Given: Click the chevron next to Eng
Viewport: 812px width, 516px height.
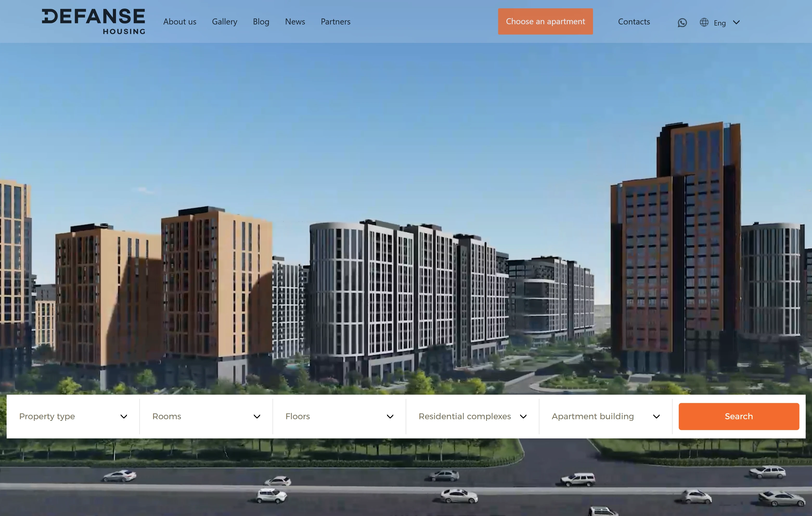Looking at the screenshot, I should coord(737,22).
